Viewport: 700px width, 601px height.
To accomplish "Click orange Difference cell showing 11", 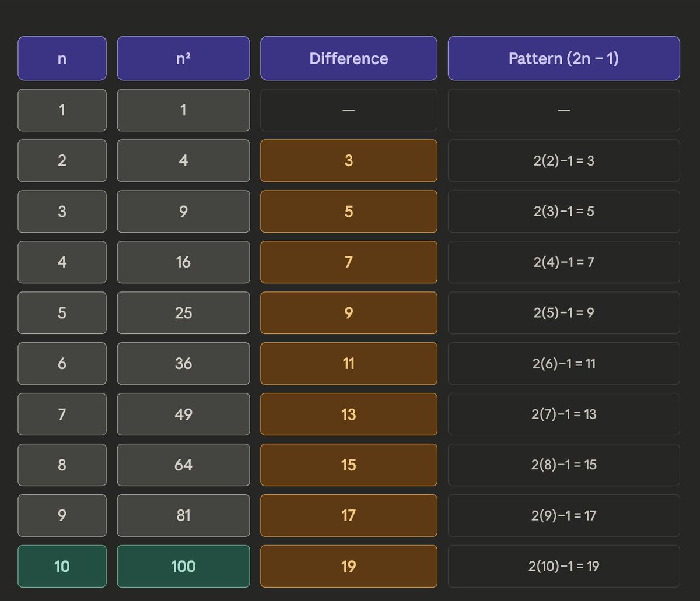I will [x=349, y=363].
